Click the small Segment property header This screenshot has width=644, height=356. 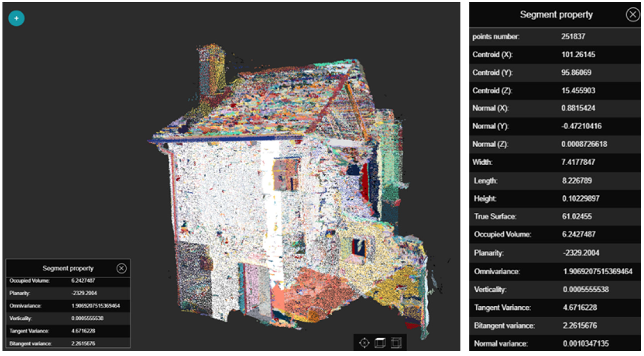(x=68, y=268)
